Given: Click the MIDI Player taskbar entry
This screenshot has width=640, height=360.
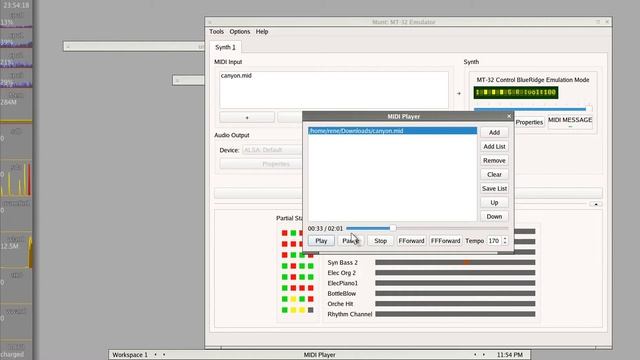Looking at the screenshot, I should tap(320, 355).
